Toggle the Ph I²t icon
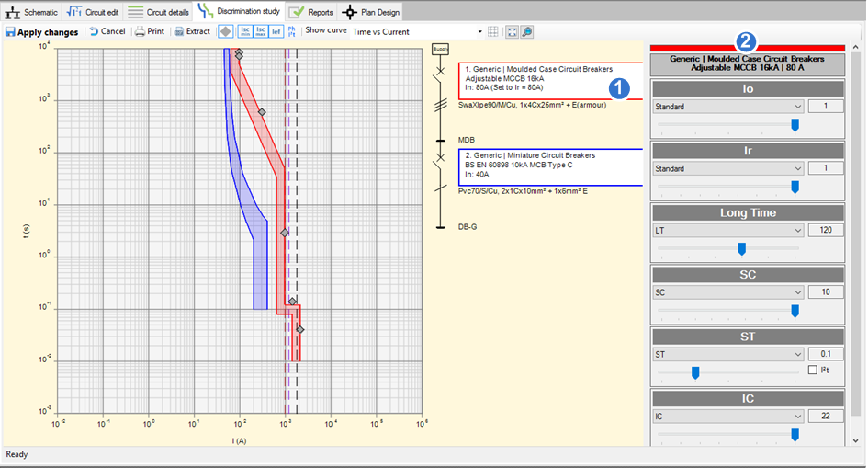 pos(292,31)
